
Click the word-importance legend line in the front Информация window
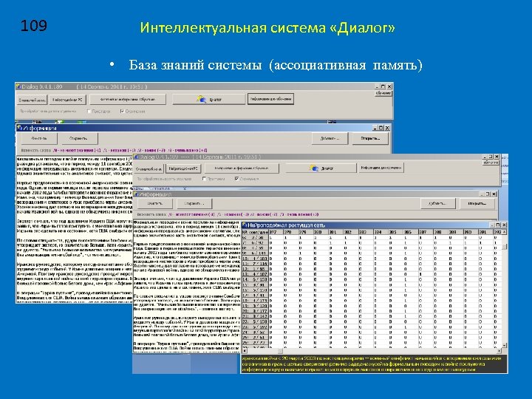tap(228, 214)
